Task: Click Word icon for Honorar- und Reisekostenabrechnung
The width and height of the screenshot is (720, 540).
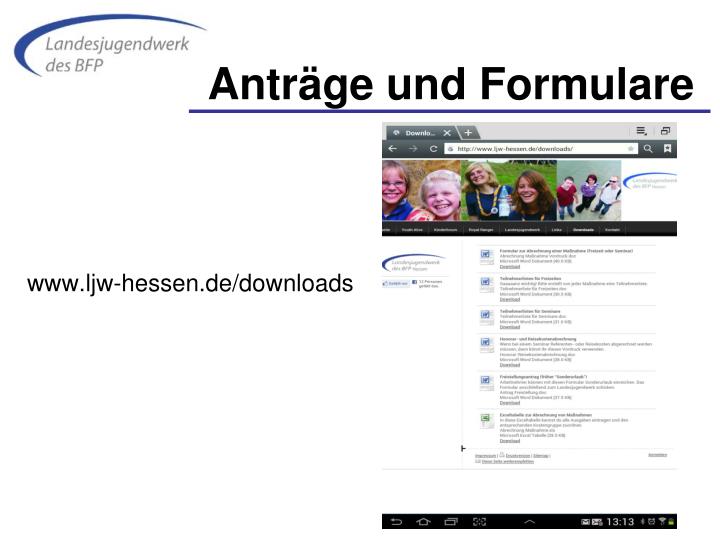Action: click(x=486, y=344)
